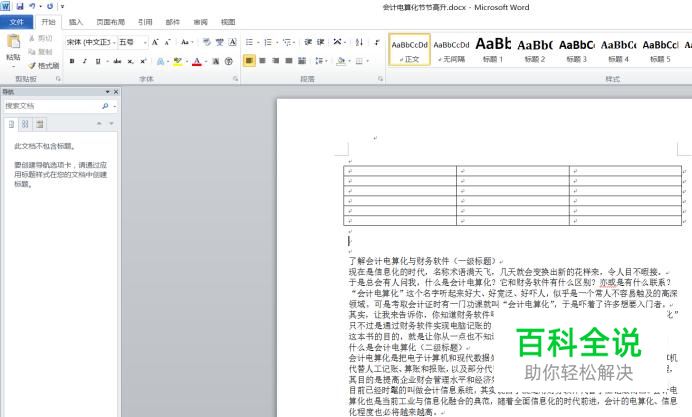This screenshot has height=417, width=692.
Task: Switch to the View (视图) tab
Action: click(228, 22)
